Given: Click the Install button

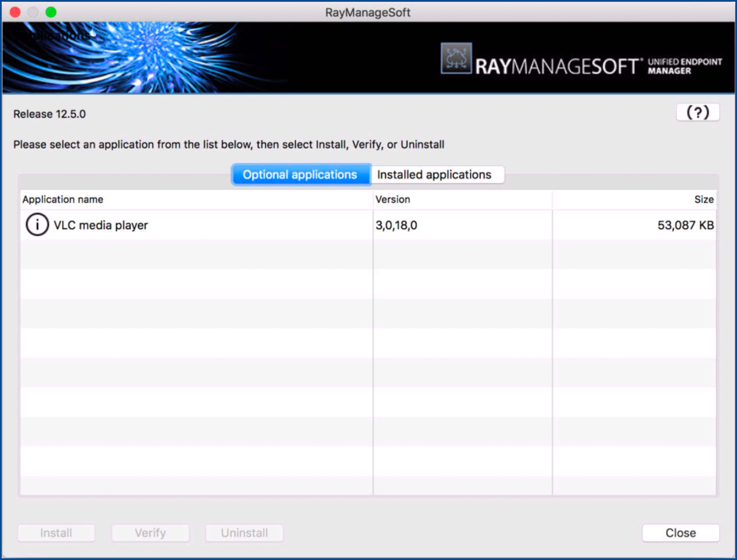Looking at the screenshot, I should [56, 533].
